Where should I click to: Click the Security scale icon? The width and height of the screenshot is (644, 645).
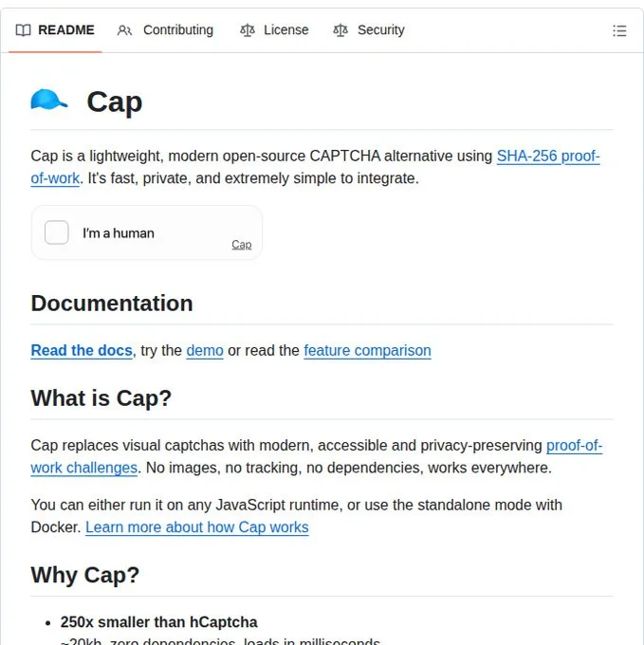click(x=340, y=30)
